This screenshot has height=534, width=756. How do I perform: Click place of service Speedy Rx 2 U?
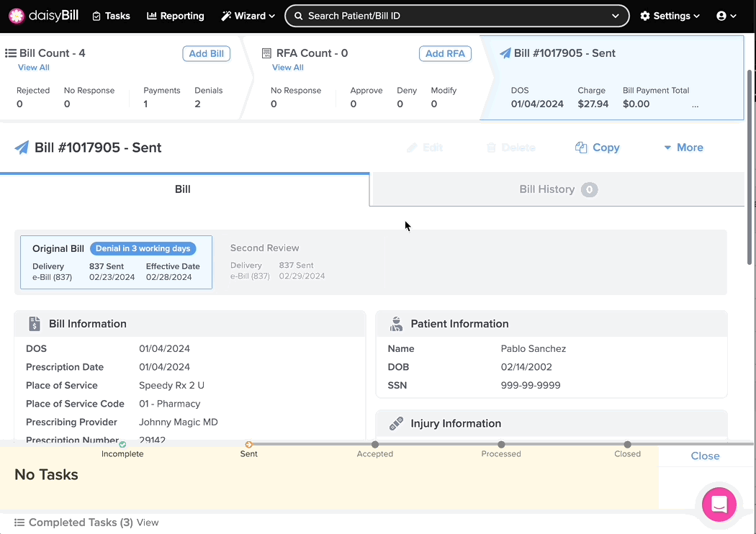(171, 386)
